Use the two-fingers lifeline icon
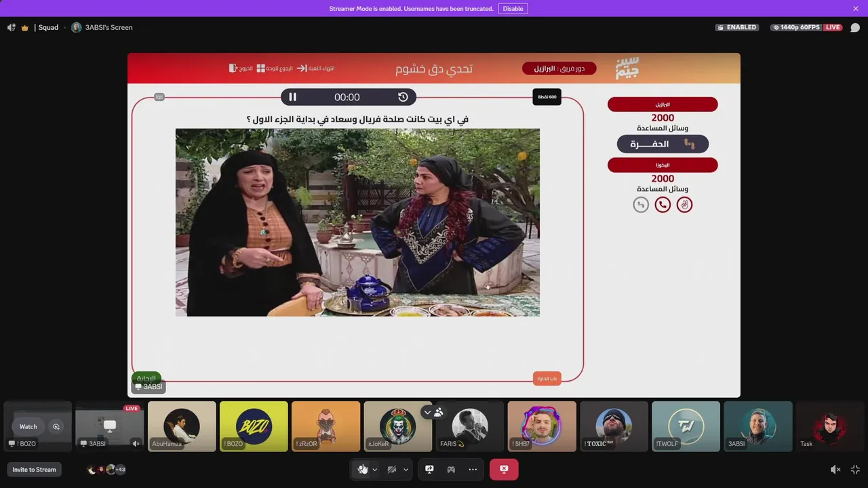The width and height of the screenshot is (868, 488). tap(684, 205)
